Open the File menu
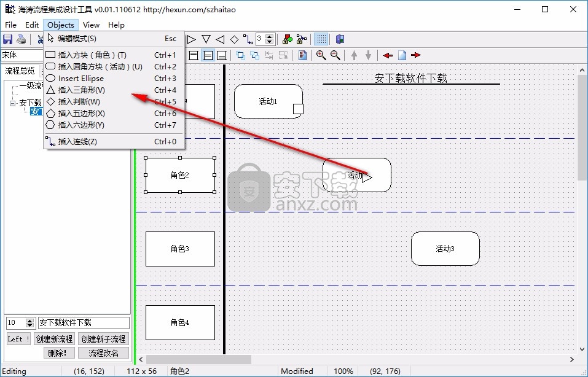 pyautogui.click(x=10, y=25)
